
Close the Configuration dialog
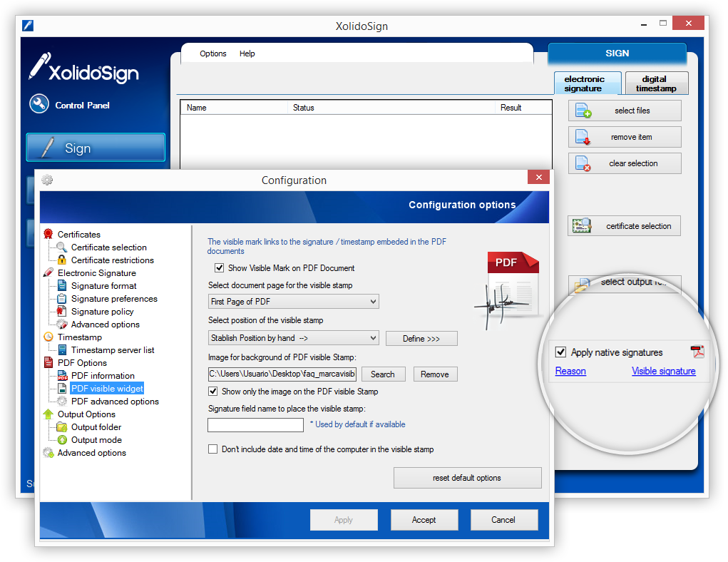tap(538, 177)
